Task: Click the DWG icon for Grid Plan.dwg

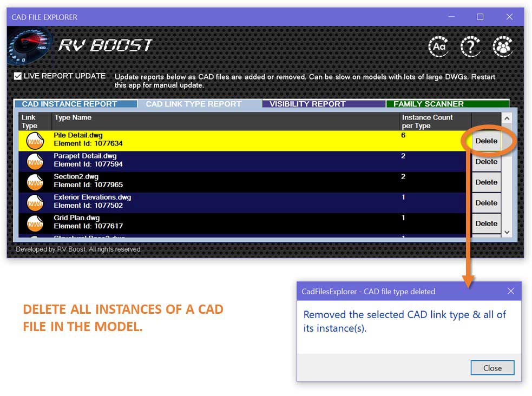Action: click(35, 223)
